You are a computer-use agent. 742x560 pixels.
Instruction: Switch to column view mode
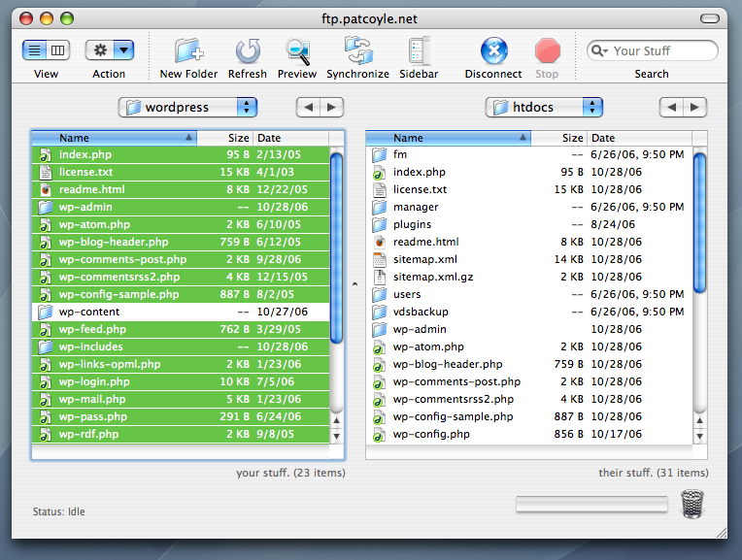click(x=58, y=50)
